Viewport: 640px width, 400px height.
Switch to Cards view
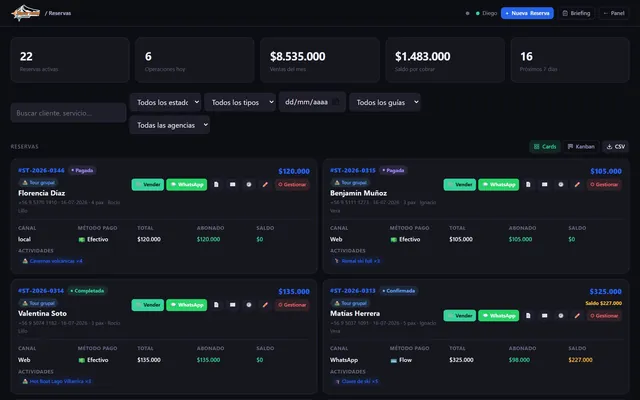pos(545,147)
